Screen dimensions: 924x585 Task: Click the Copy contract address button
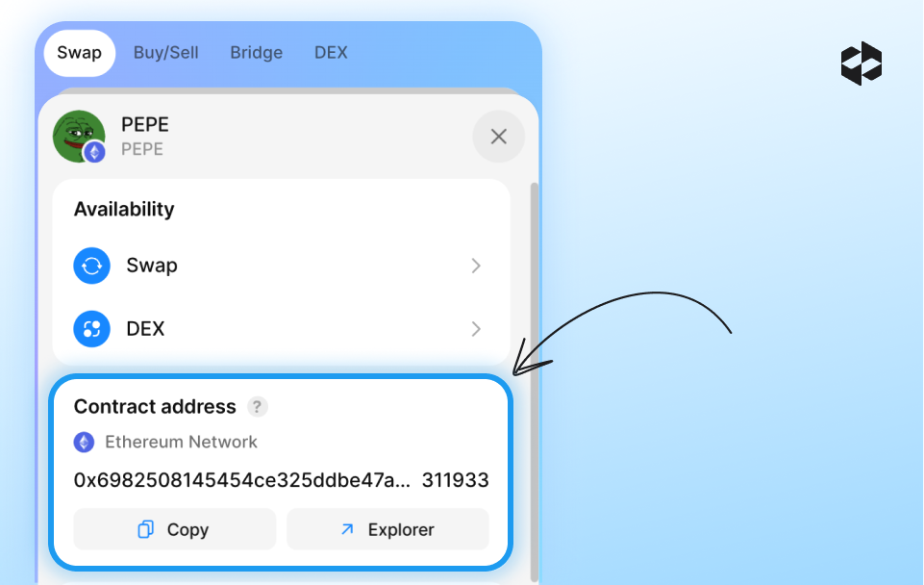coord(174,529)
